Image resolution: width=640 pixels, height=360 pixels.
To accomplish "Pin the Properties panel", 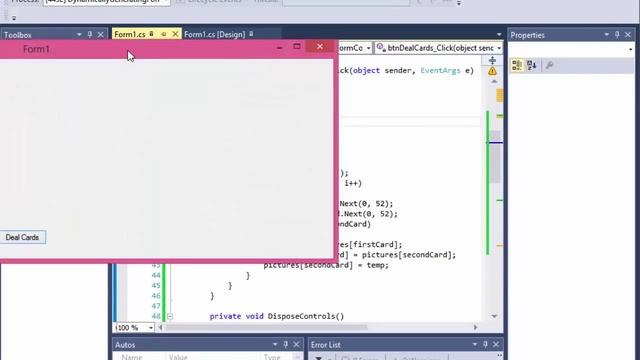I will (617, 35).
